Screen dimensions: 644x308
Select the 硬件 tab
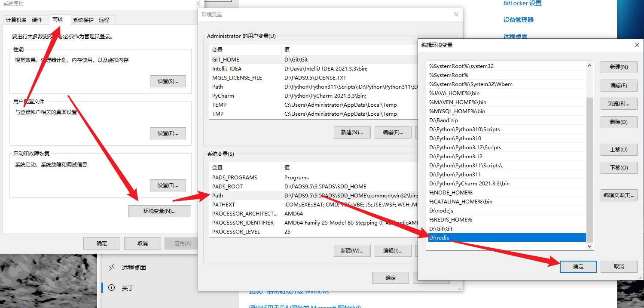pyautogui.click(x=37, y=20)
